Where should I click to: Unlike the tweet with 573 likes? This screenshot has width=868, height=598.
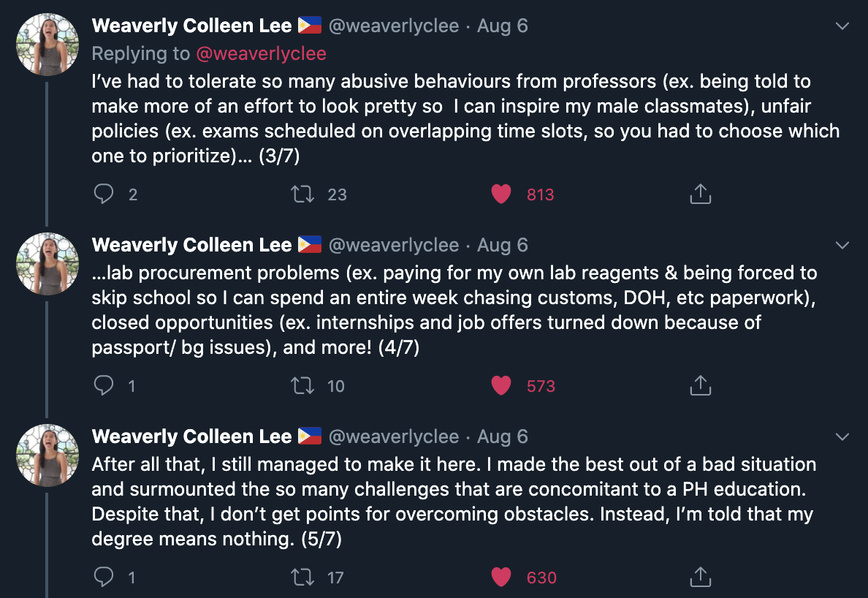point(500,385)
